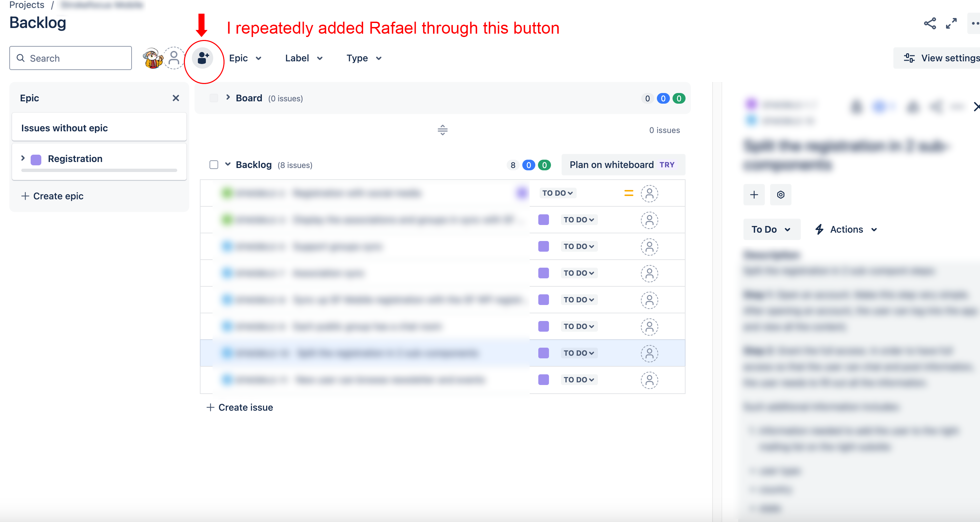This screenshot has height=522, width=980.
Task: Tick the Backlog section checkbox
Action: [214, 165]
